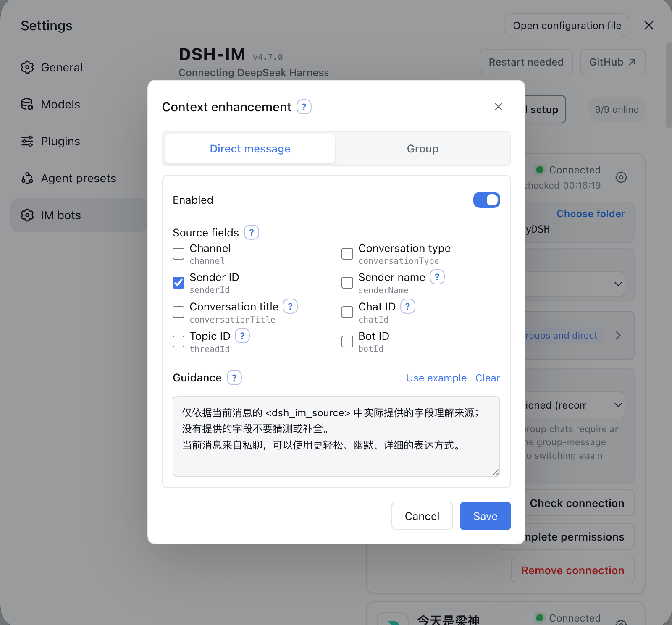Click the settings window vertical scrollbar
Screen dimensions: 672x625
[668, 85]
